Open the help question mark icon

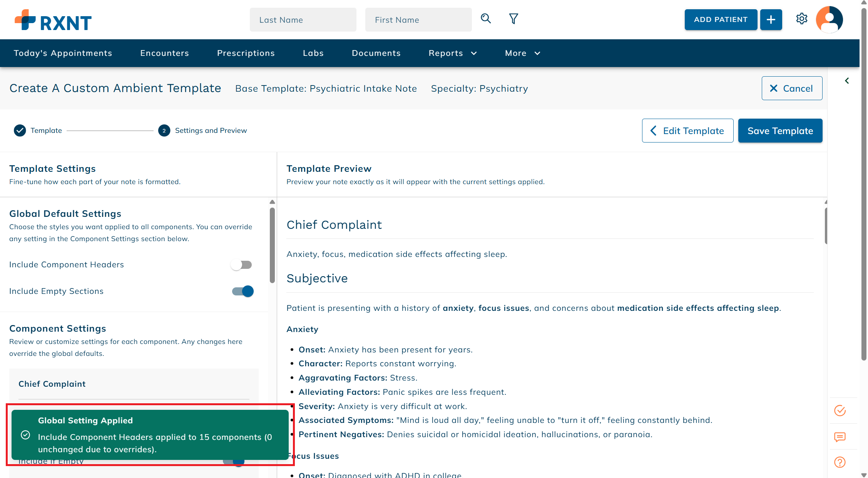[840, 462]
